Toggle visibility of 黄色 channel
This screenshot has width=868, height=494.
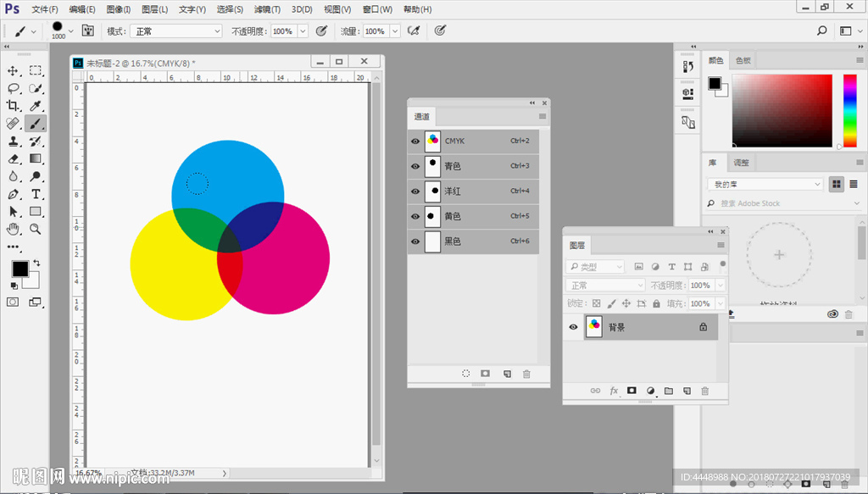click(415, 216)
